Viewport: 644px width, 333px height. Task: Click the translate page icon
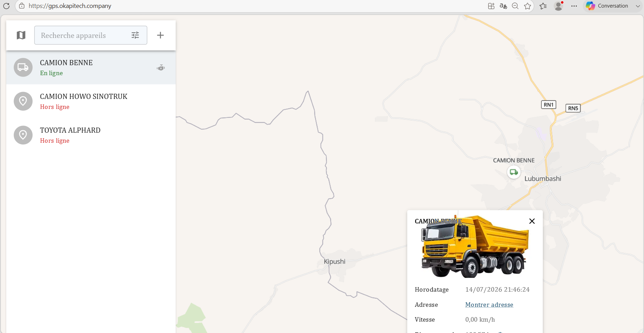503,6
